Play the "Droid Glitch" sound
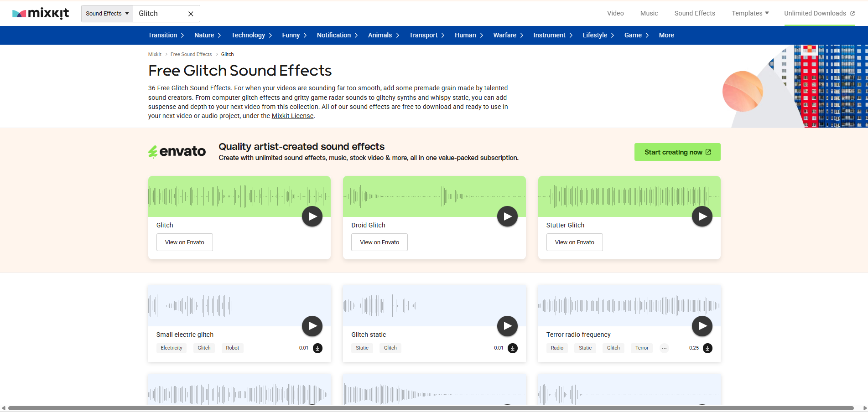 507,216
